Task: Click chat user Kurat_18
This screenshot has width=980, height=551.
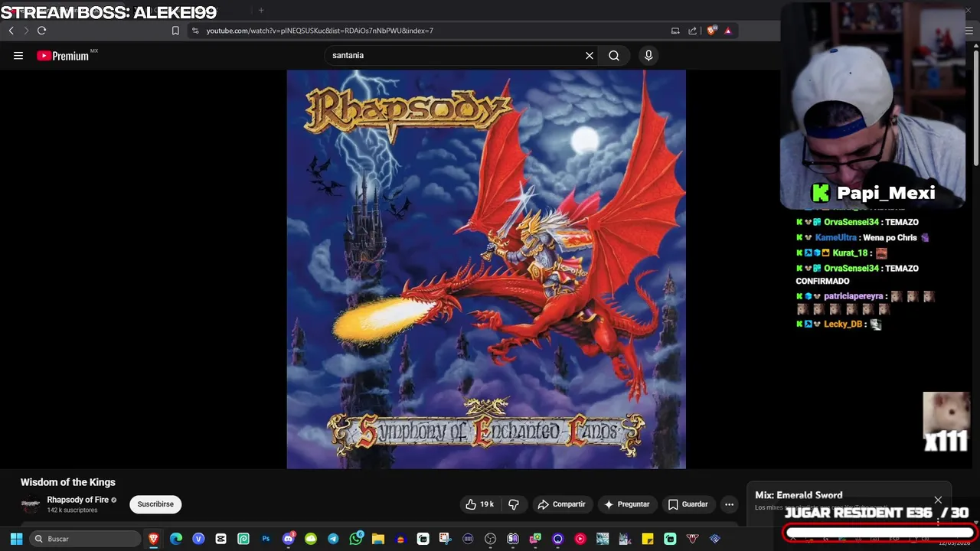Action: [x=850, y=253]
